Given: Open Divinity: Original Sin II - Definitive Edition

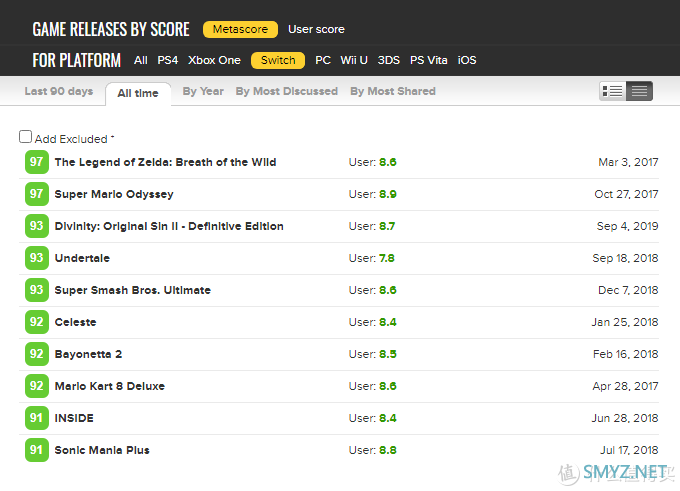Looking at the screenshot, I should pos(169,226).
